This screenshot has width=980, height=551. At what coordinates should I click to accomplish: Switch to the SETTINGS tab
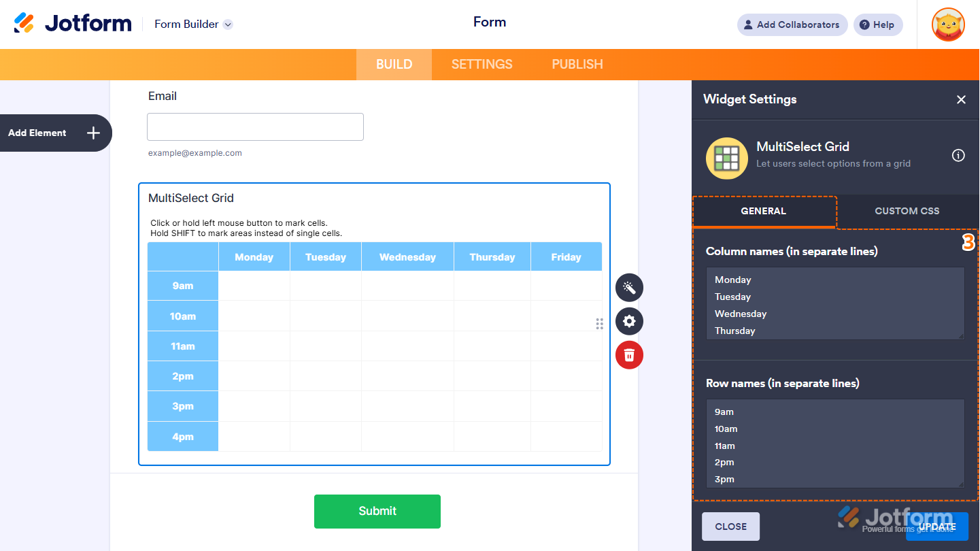481,65
